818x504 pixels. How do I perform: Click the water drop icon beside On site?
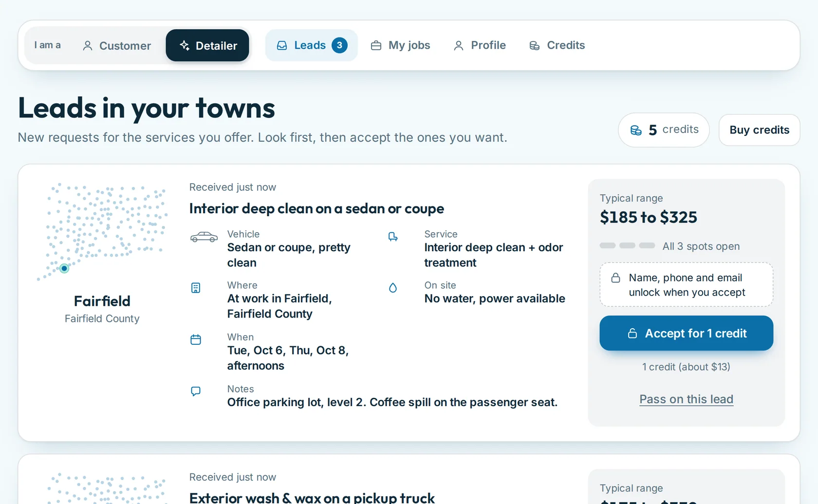(393, 288)
